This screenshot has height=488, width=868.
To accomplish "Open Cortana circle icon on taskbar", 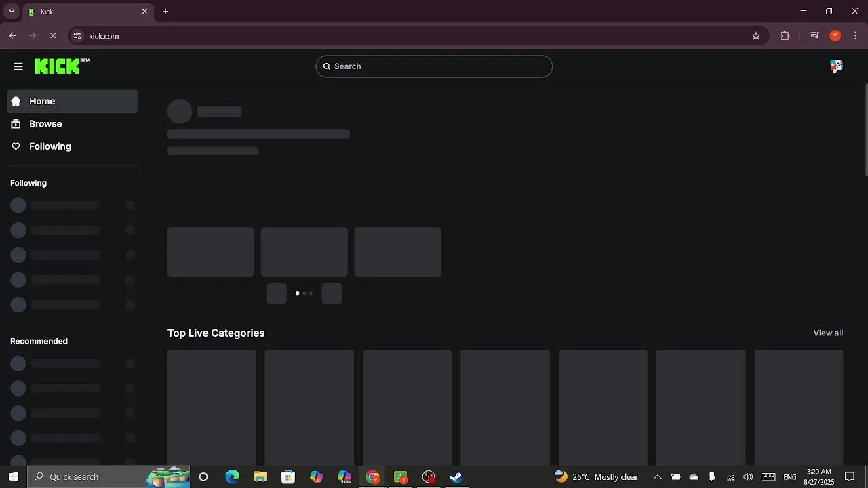I will tap(203, 476).
